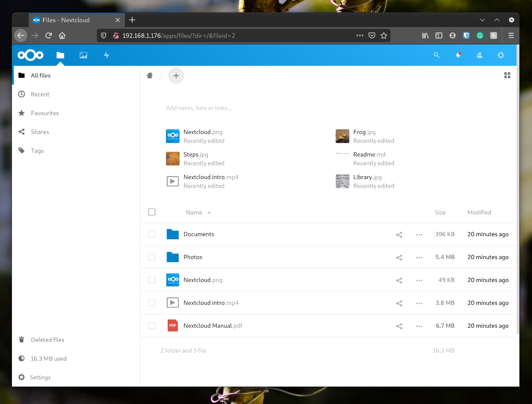Image resolution: width=532 pixels, height=404 pixels.
Task: Open recent file Readme.md
Action: [365, 159]
